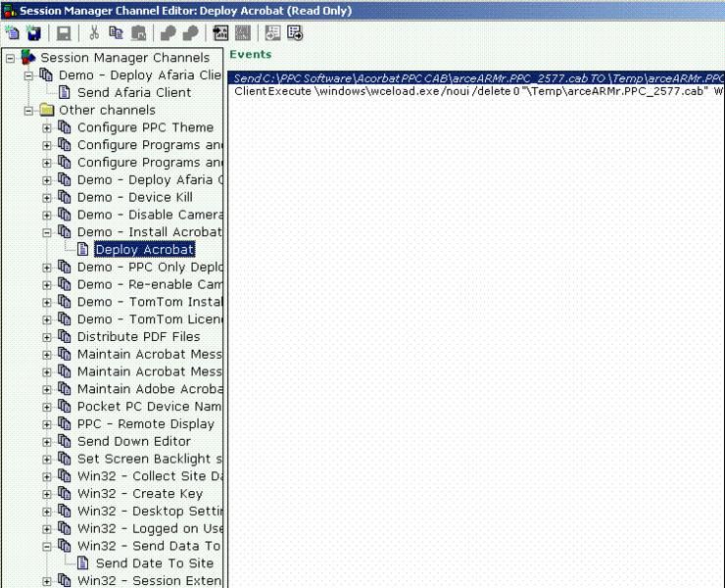Collapse the Demo - Install Acrobat node

(47, 232)
